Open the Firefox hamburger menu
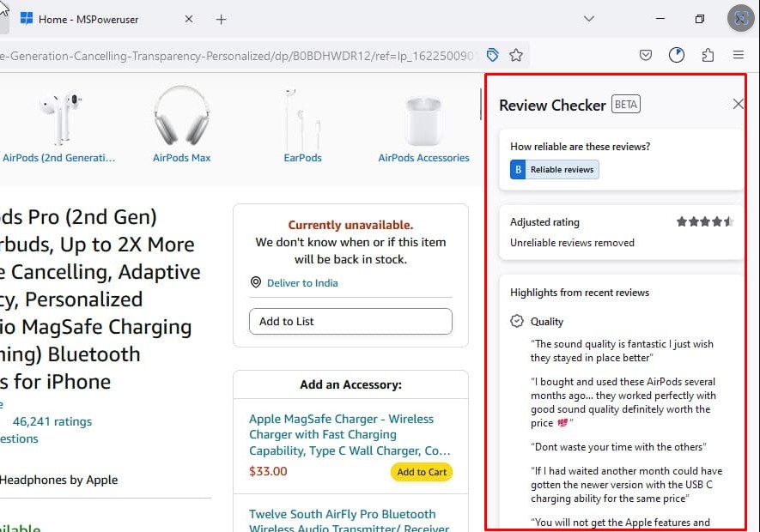760x532 pixels. coord(739,55)
